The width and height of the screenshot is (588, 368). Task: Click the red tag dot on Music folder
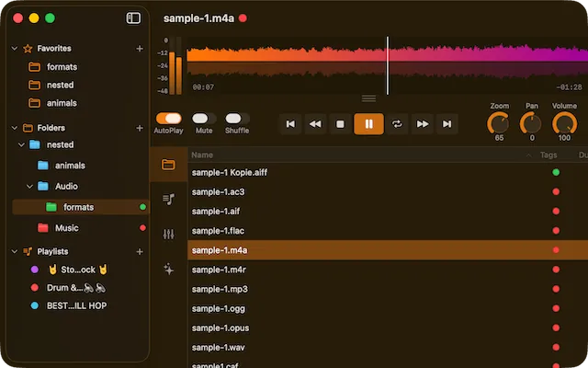point(142,228)
